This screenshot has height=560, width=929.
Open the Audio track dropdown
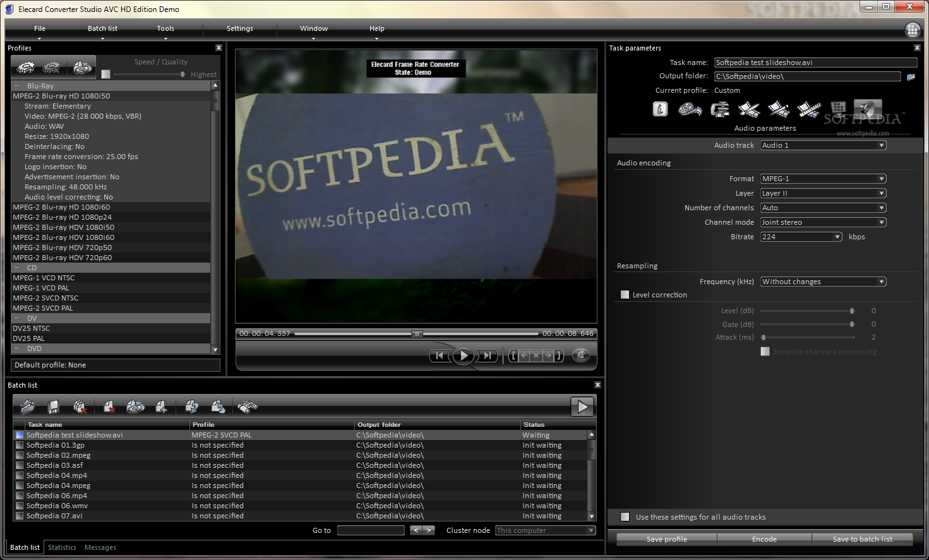[823, 145]
